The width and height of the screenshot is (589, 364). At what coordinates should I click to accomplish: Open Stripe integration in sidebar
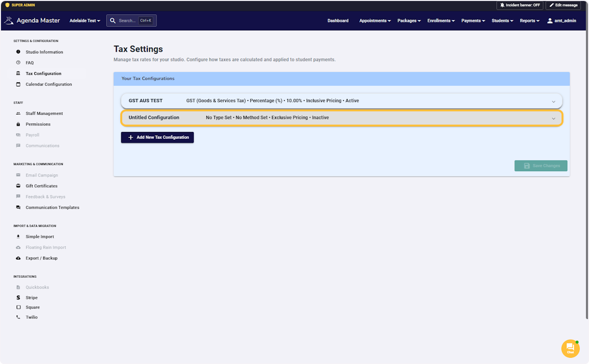pyautogui.click(x=32, y=298)
